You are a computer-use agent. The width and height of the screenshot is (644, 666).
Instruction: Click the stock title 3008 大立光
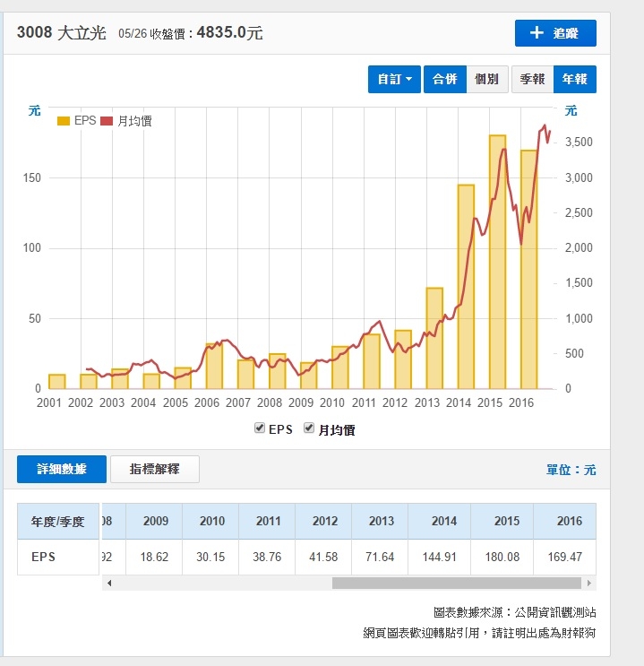pos(62,32)
